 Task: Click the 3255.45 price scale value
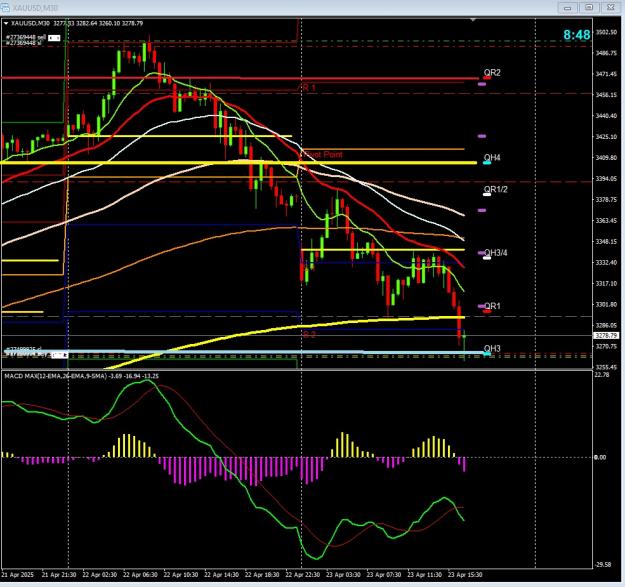point(606,367)
